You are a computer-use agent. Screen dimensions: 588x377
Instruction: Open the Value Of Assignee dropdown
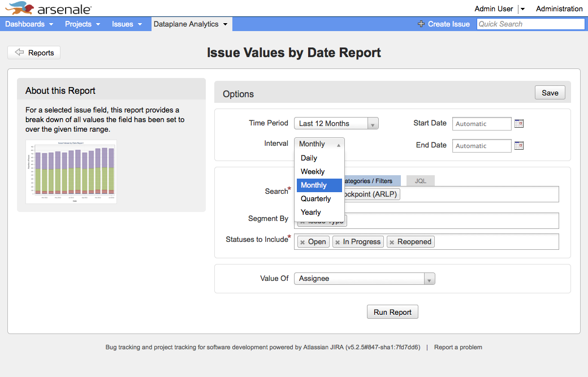(365, 279)
